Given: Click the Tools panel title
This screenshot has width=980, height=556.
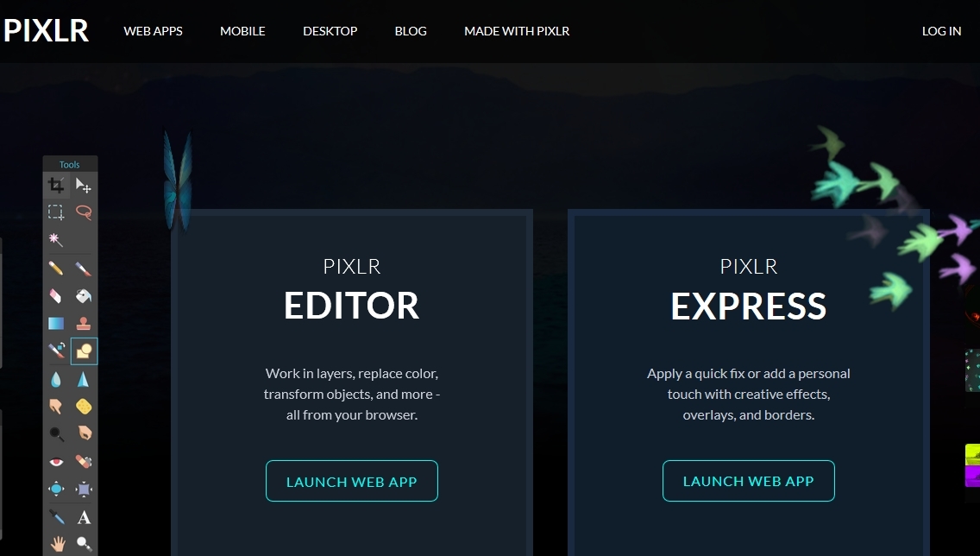Looking at the screenshot, I should (69, 165).
